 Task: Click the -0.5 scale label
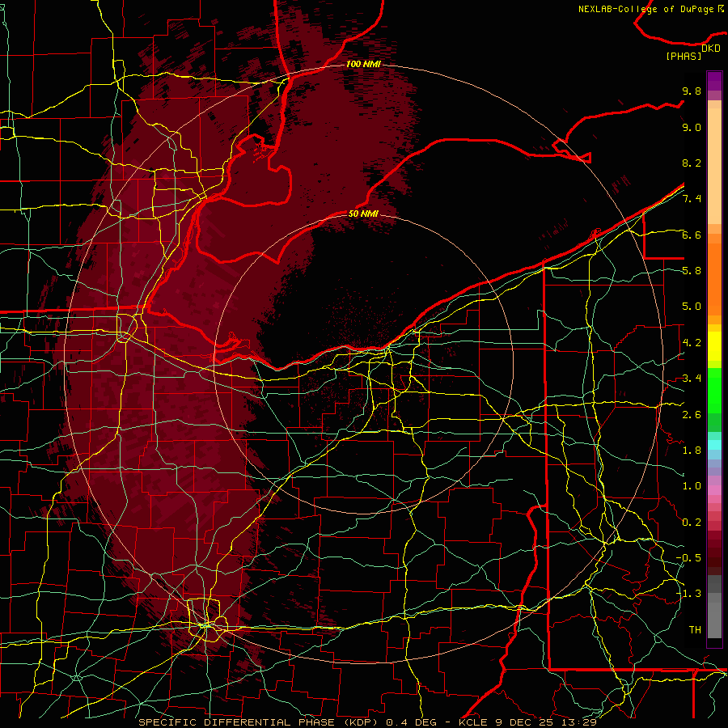point(688,558)
